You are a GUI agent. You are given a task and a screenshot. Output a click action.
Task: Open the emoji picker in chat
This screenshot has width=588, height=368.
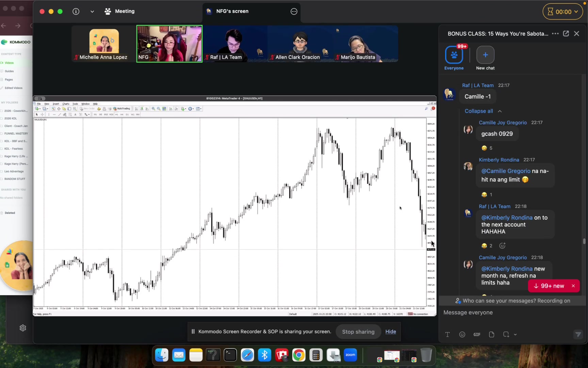tap(462, 335)
